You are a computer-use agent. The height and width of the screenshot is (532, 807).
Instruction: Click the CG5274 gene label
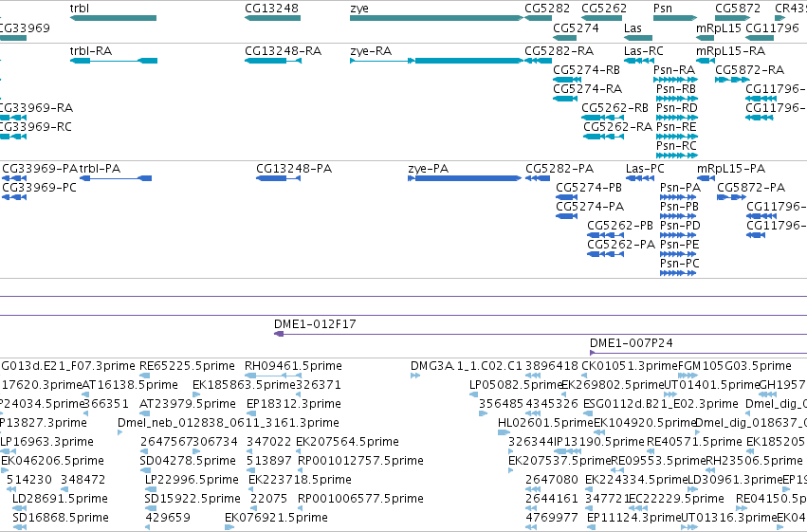[576, 28]
